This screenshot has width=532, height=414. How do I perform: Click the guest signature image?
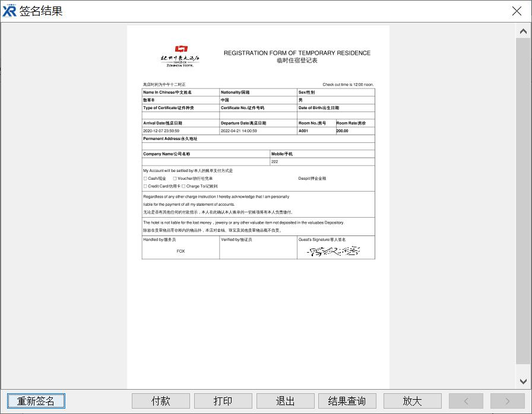coord(334,251)
